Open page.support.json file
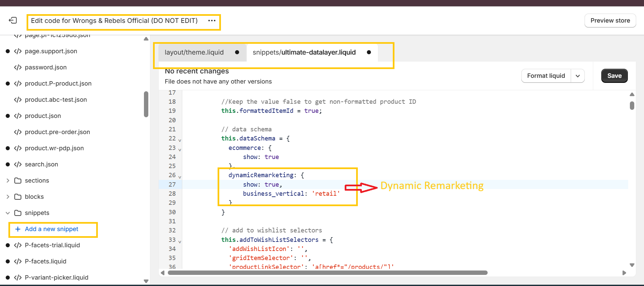644x286 pixels. tap(51, 51)
